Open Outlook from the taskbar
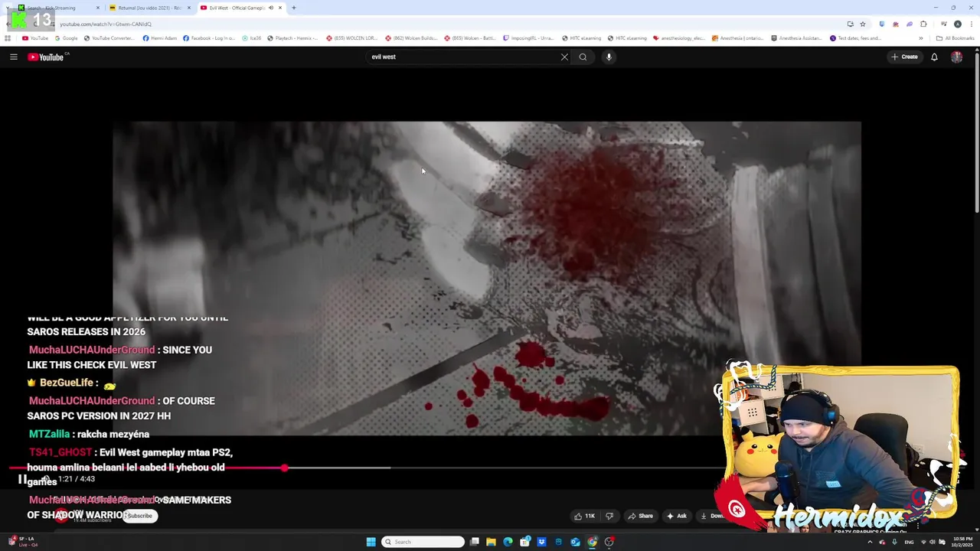 tap(575, 542)
